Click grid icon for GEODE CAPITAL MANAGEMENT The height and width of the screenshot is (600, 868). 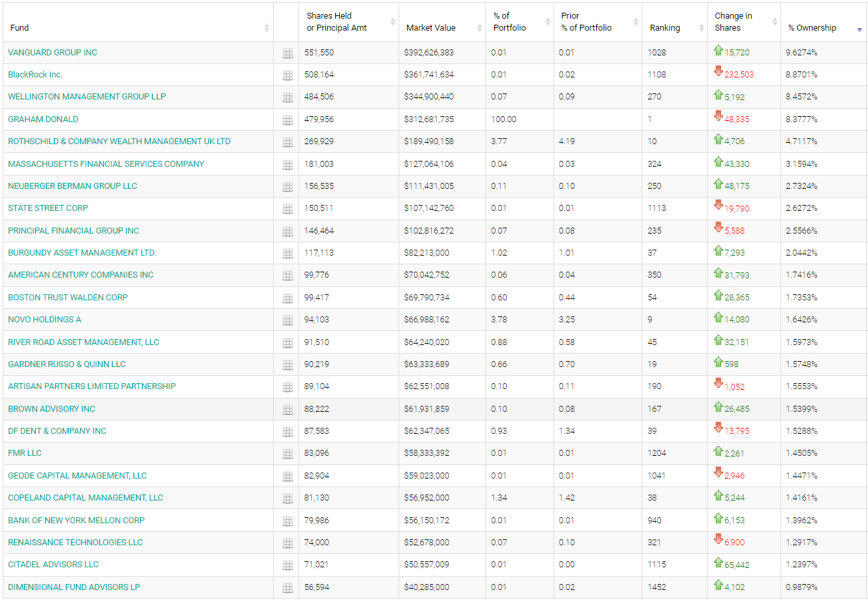point(288,477)
